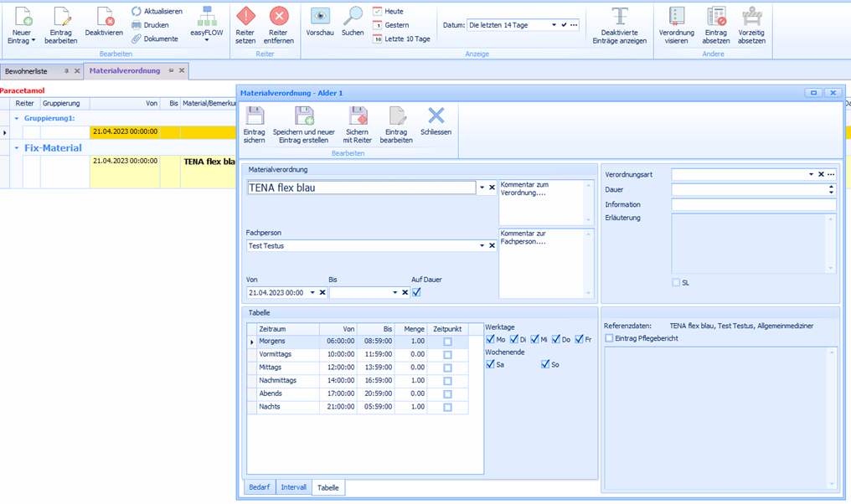The image size is (851, 504).
Task: Click Speichern und neuer Eintrag erstellen
Action: 303,116
